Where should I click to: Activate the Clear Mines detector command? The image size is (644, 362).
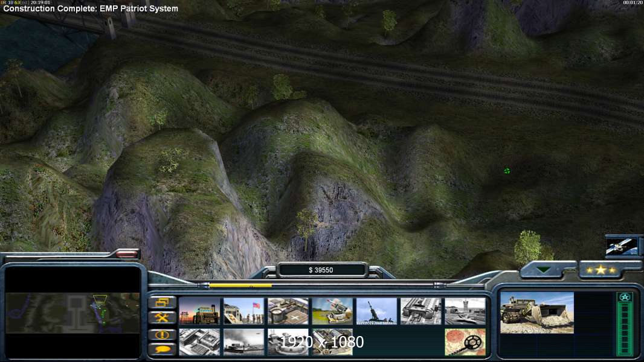point(465,342)
